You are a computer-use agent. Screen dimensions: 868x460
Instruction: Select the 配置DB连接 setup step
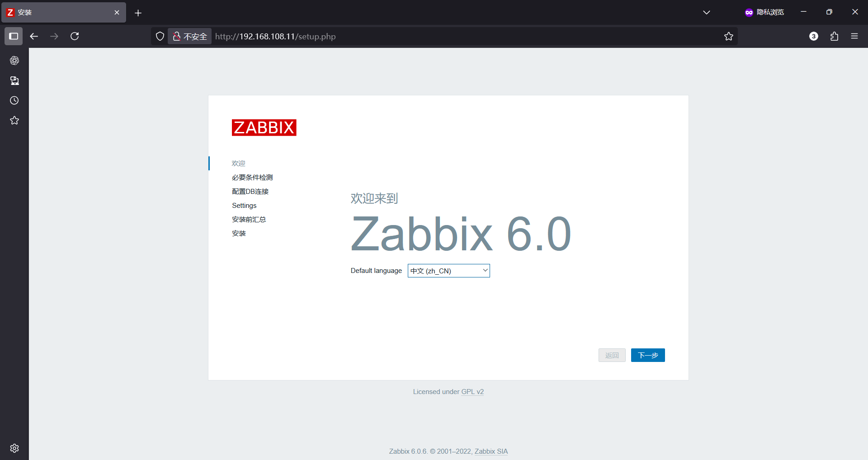tap(250, 191)
